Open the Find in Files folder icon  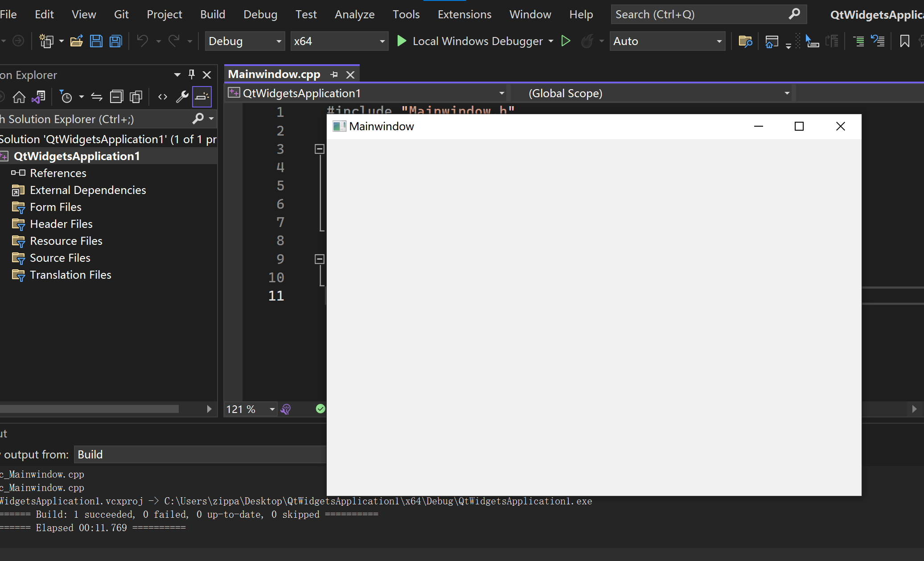(745, 41)
